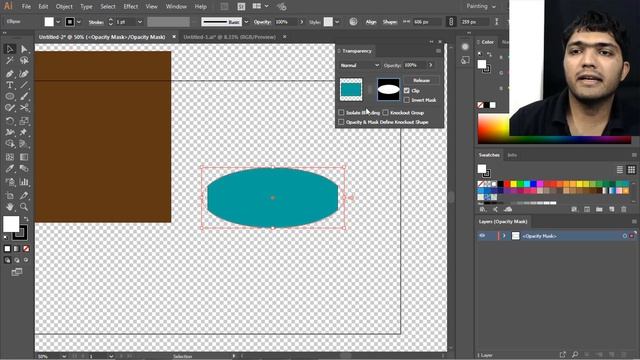
Task: Open the Shape options link
Action: tap(389, 22)
